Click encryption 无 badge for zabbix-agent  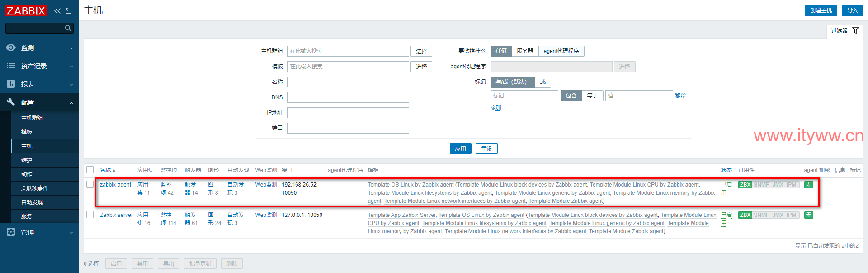[809, 185]
